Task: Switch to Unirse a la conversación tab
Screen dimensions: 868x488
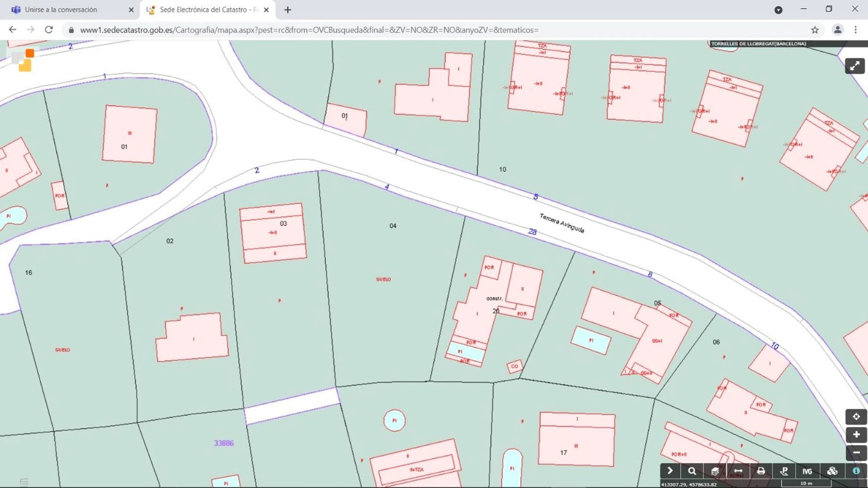Action: [x=61, y=10]
